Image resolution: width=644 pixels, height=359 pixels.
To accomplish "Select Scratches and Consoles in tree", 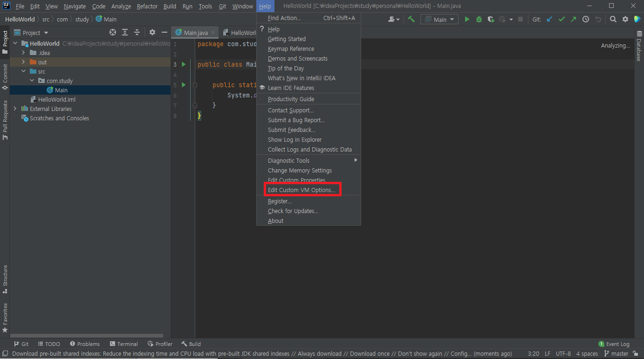I will [59, 118].
